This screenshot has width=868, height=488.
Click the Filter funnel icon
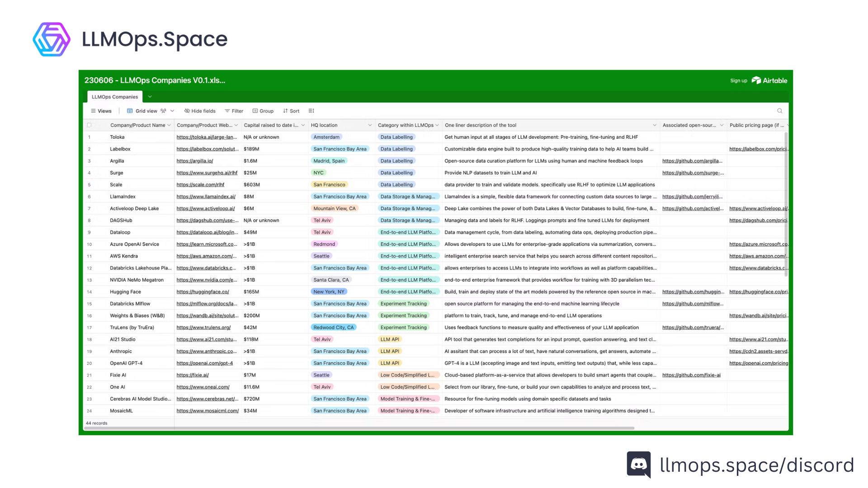227,111
